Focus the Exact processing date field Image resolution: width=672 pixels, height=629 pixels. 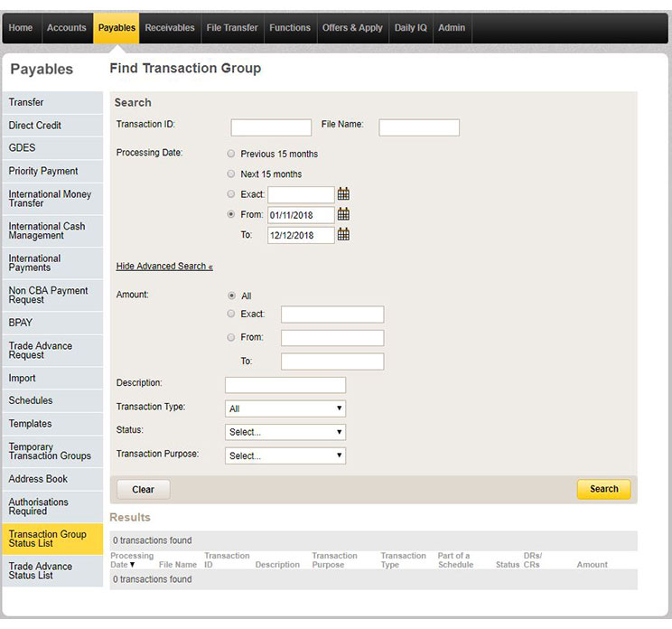click(x=301, y=194)
